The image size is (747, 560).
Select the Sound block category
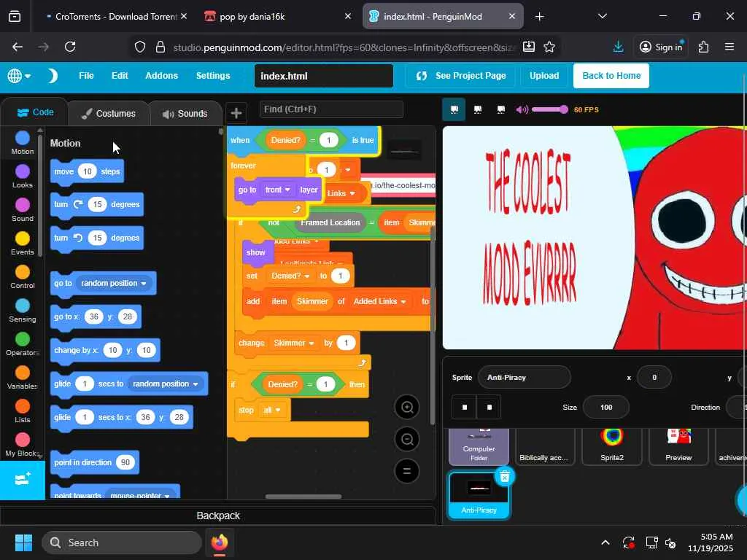pos(23,210)
